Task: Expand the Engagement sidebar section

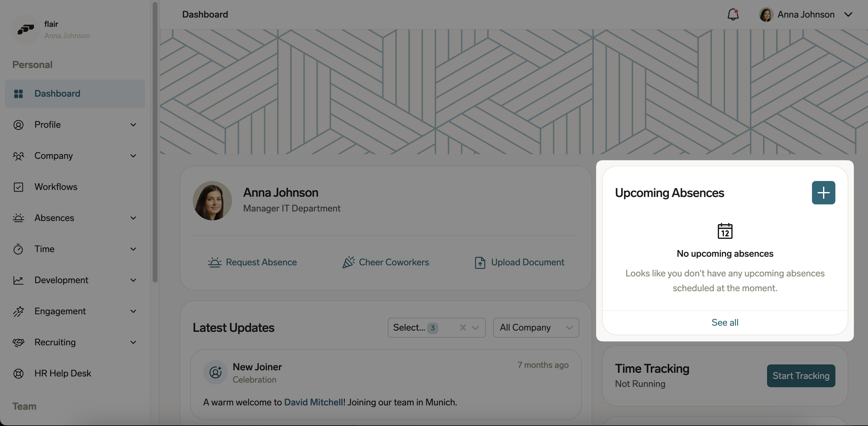Action: pyautogui.click(x=134, y=311)
